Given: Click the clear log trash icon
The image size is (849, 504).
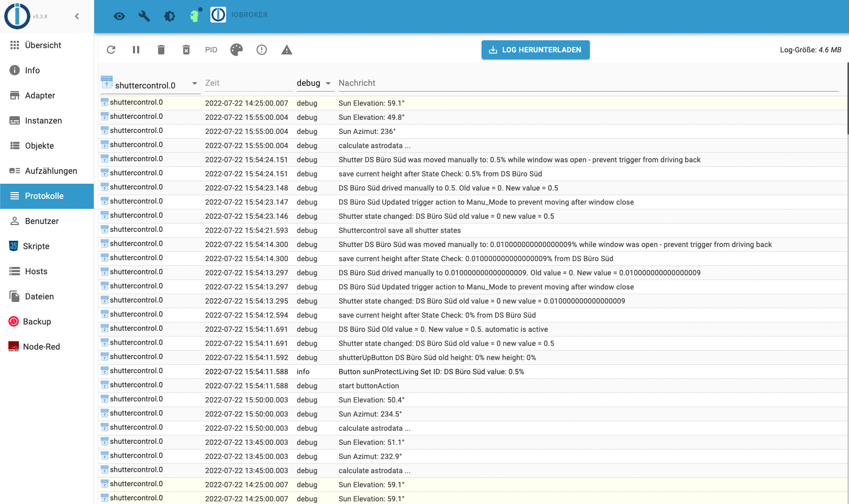Looking at the screenshot, I should [161, 50].
